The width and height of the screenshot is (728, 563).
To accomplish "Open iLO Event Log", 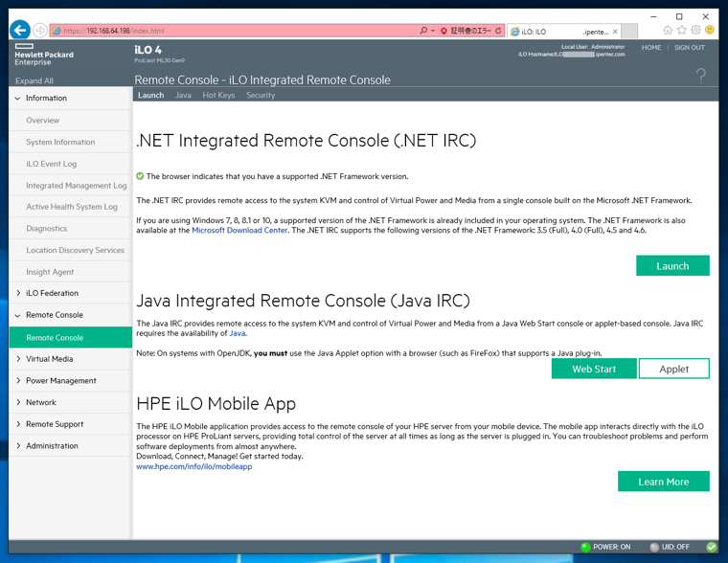I will [70, 164].
